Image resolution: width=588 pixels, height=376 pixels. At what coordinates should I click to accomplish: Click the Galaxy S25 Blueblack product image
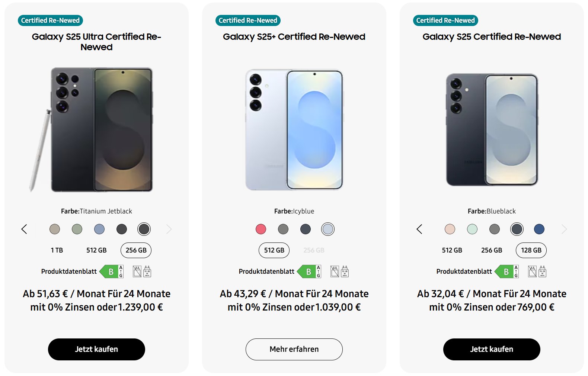click(492, 129)
